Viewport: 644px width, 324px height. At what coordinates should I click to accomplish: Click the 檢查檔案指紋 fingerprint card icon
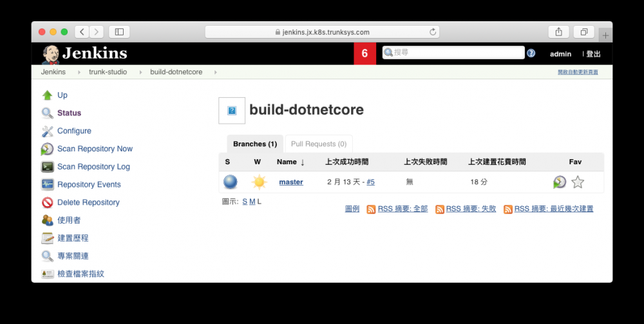click(47, 274)
